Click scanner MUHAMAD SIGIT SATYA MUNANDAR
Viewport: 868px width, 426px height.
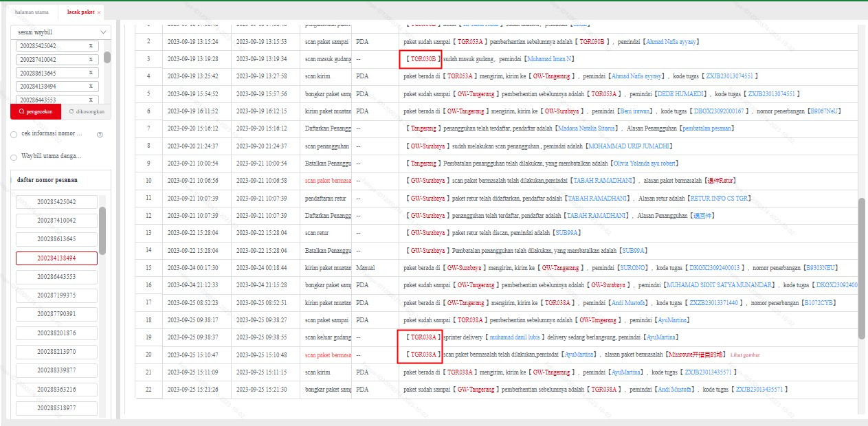coord(720,285)
